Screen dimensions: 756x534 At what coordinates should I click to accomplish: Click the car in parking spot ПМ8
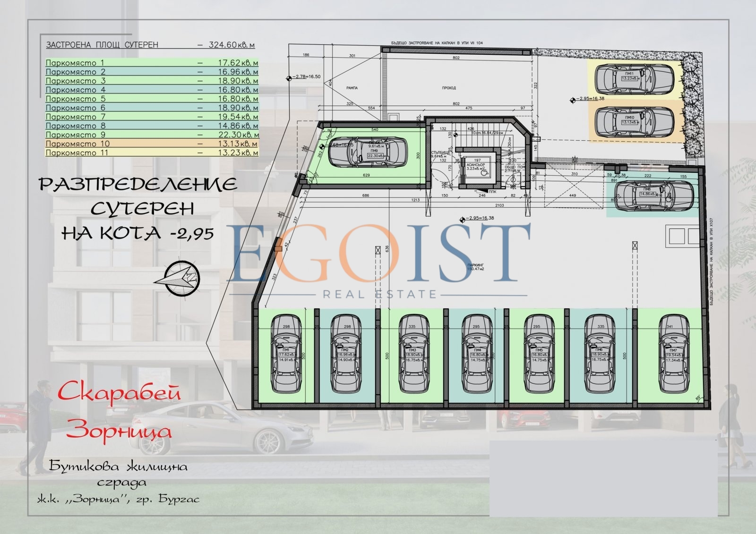click(654, 194)
